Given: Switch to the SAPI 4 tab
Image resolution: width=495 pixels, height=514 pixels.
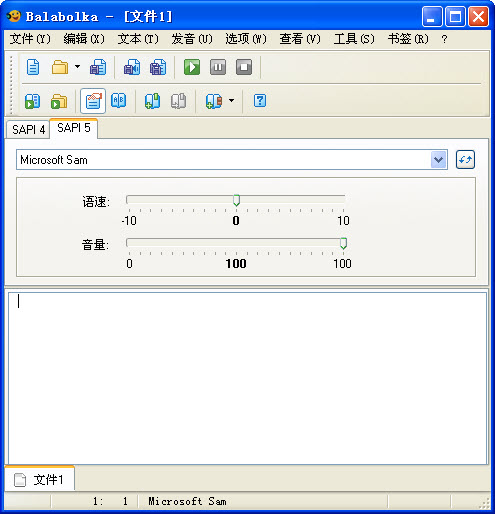Looking at the screenshot, I should click(28, 129).
